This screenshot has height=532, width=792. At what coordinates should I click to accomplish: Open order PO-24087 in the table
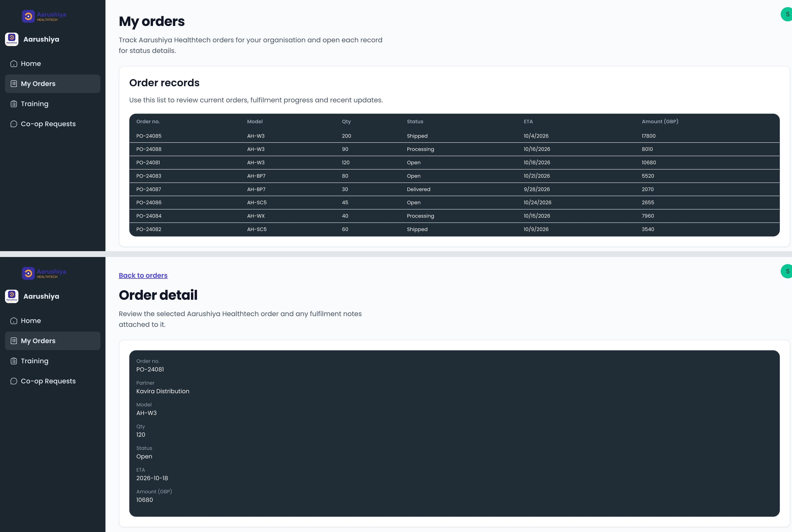click(x=454, y=189)
